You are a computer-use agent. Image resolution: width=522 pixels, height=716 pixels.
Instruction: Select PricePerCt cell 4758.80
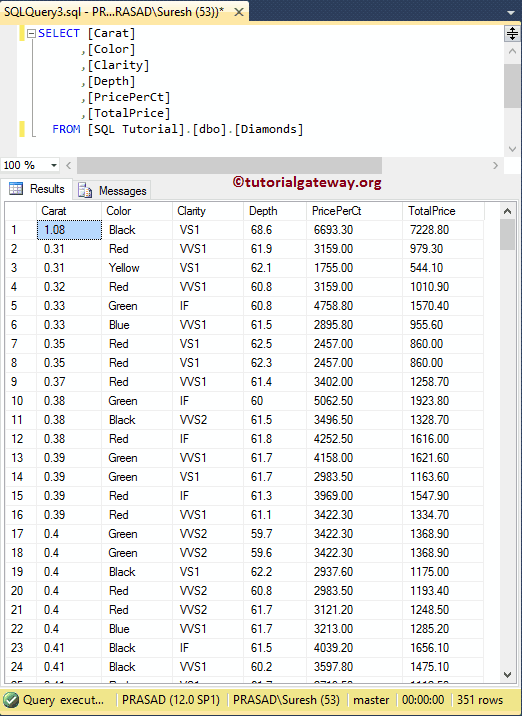pos(355,306)
